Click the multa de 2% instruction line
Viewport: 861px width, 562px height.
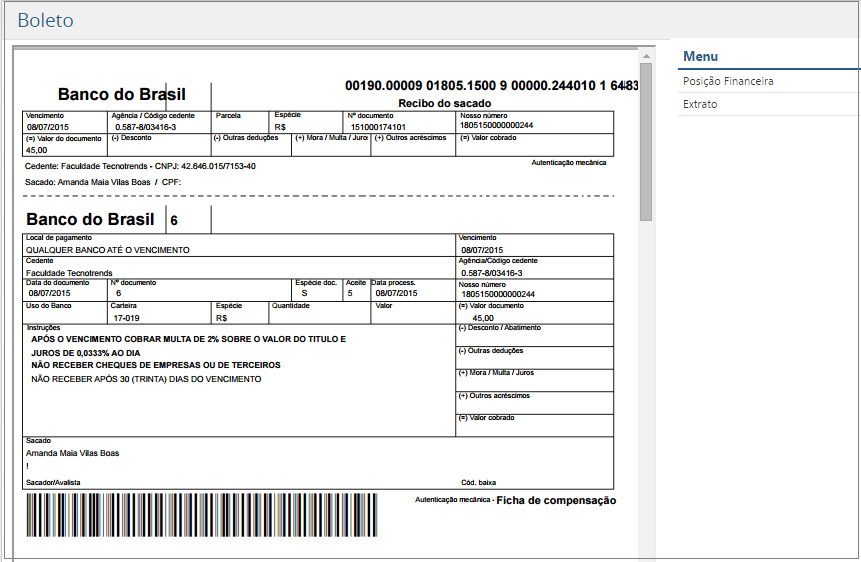[x=189, y=340]
